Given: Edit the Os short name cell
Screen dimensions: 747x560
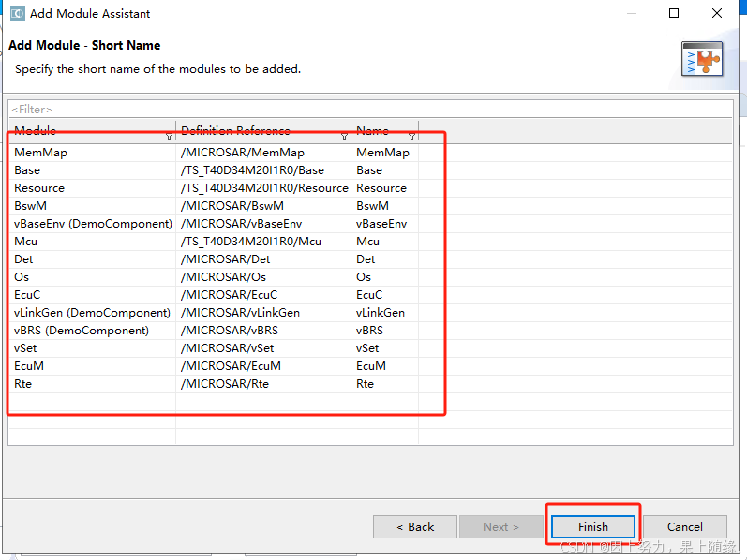Looking at the screenshot, I should click(385, 277).
